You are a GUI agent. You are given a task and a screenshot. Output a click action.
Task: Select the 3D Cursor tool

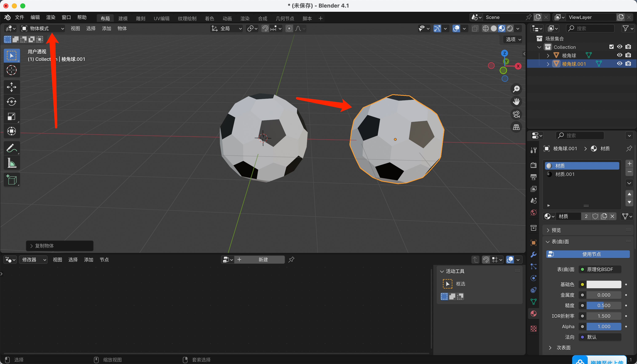(12, 70)
